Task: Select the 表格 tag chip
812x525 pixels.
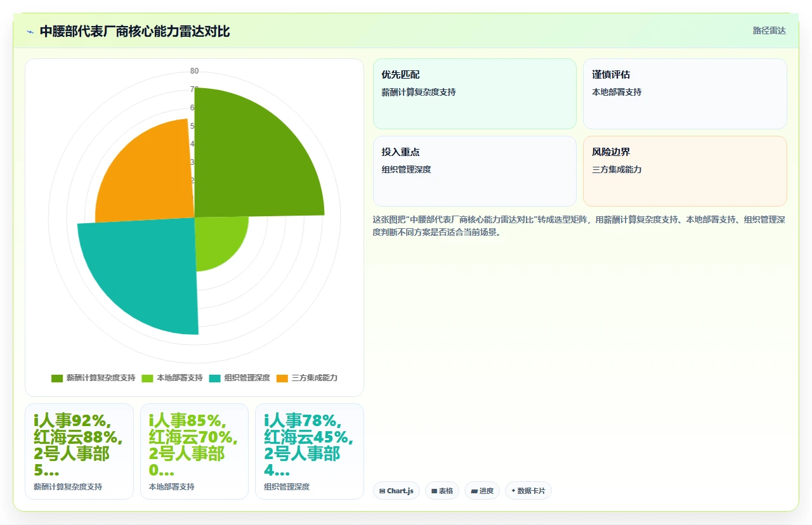Action: [x=442, y=491]
